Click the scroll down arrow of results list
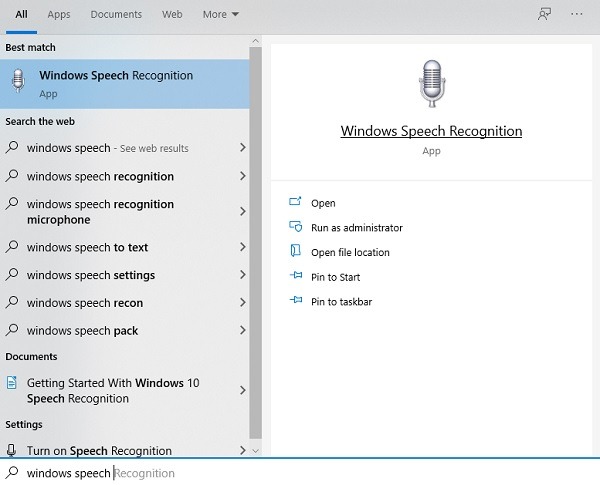Screen dimensions: 600x485 coord(256,451)
